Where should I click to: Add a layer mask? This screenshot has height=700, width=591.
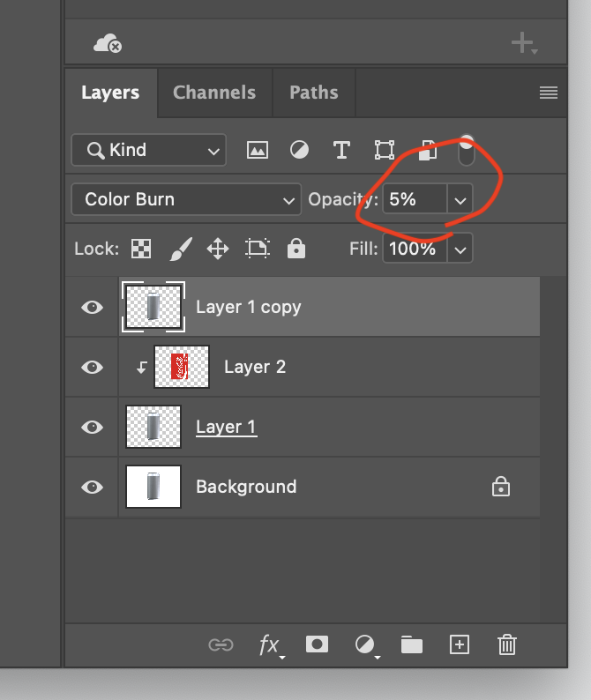(317, 644)
